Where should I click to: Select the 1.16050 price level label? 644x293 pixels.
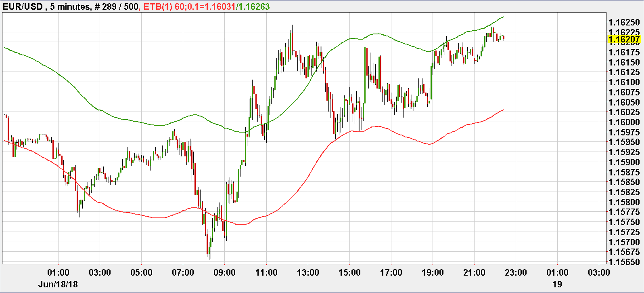coord(624,102)
